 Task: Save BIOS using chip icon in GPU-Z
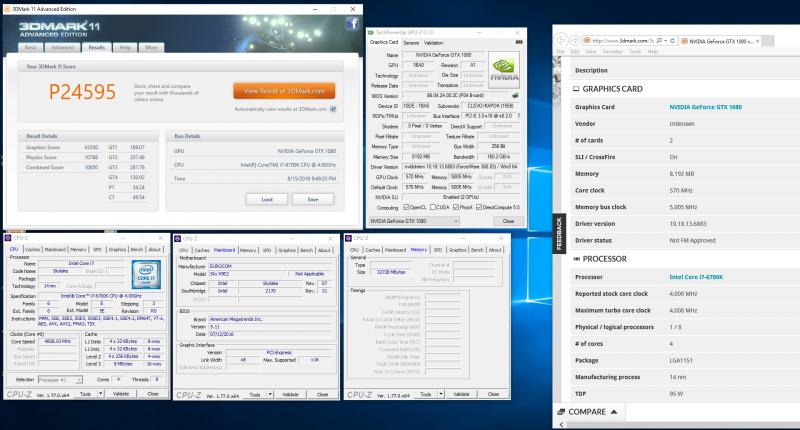515,95
